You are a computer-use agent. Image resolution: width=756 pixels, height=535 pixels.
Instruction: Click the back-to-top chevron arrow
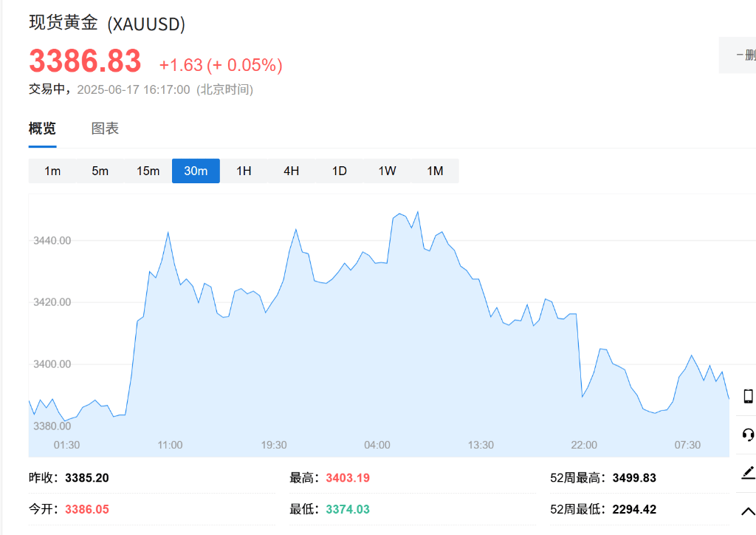(x=748, y=511)
